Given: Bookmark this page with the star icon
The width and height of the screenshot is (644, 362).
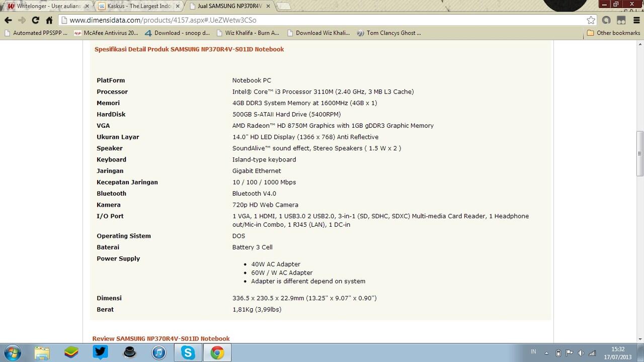Looking at the screenshot, I should pos(591,20).
